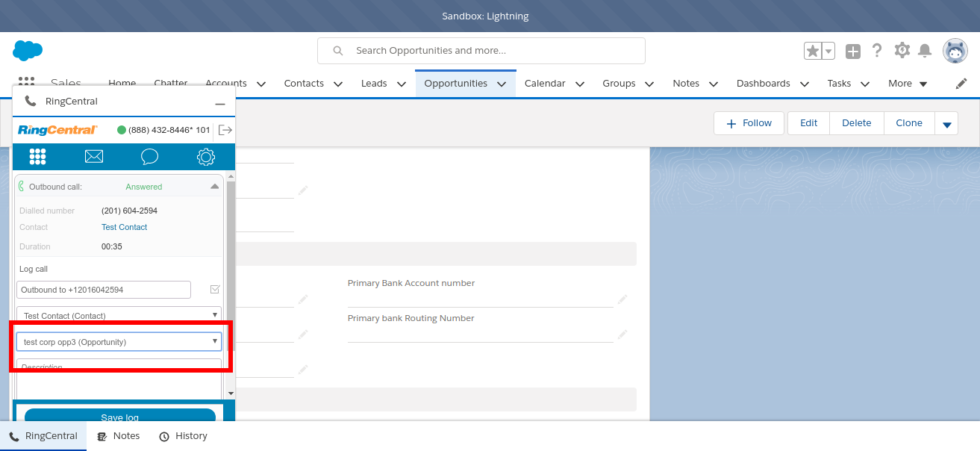Image resolution: width=980 pixels, height=451 pixels.
Task: Open RingCentral chat bubble icon
Action: (149, 157)
